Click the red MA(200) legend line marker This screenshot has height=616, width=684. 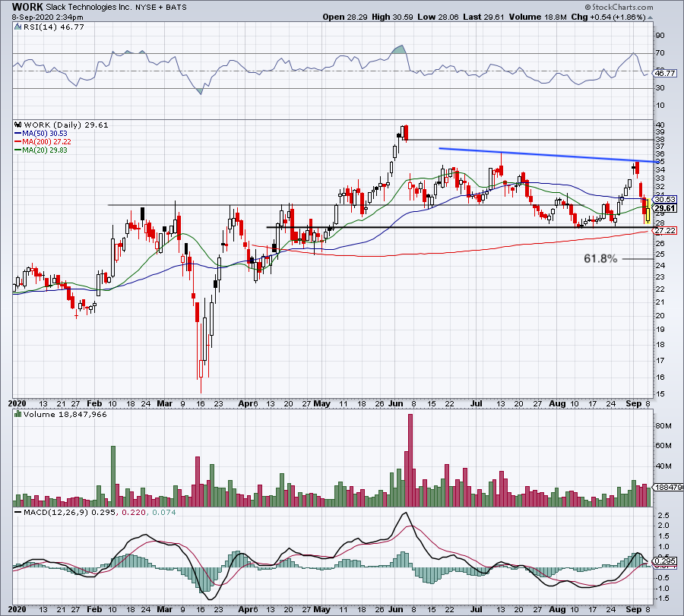click(17, 142)
